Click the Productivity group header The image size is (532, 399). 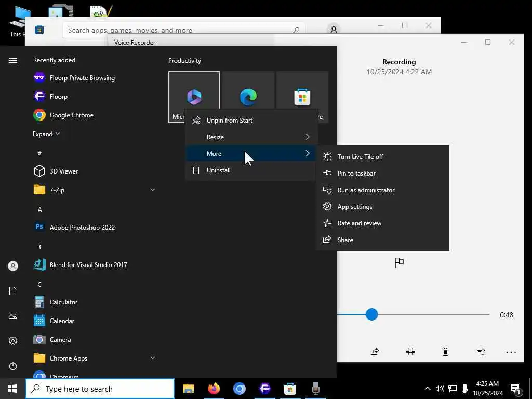point(184,61)
